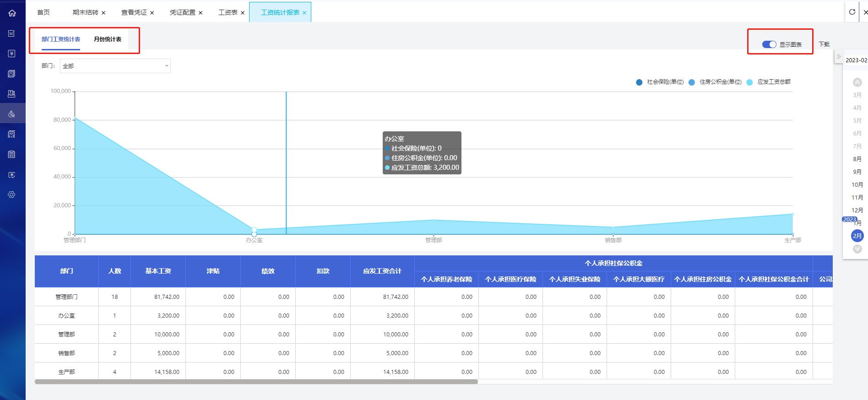
Task: Click the 个人承担住房公积金 column header
Action: (703, 279)
